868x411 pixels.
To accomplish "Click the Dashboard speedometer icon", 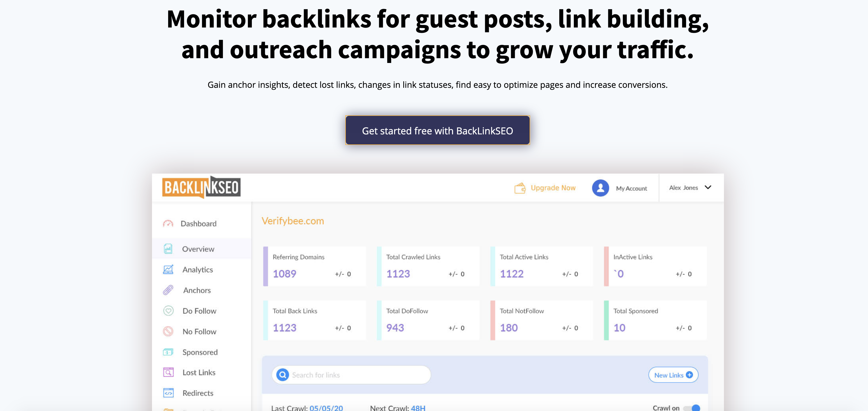I will (x=168, y=224).
